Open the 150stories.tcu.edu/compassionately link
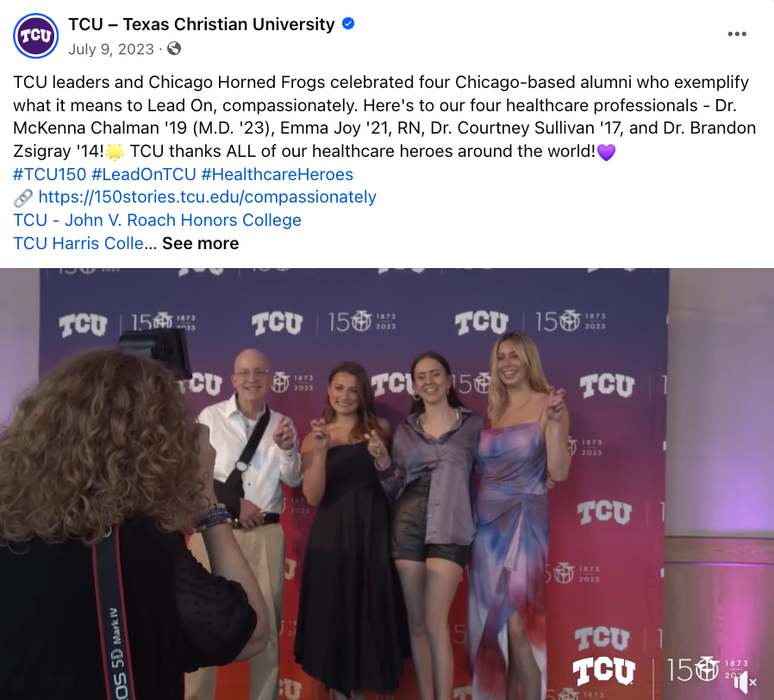This screenshot has width=774, height=700. pyautogui.click(x=208, y=197)
